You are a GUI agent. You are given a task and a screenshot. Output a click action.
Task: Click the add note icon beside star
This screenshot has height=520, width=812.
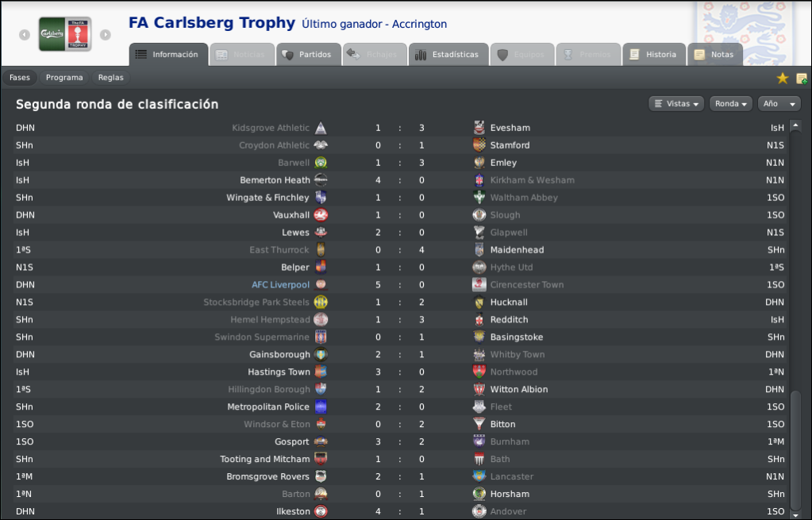point(801,79)
